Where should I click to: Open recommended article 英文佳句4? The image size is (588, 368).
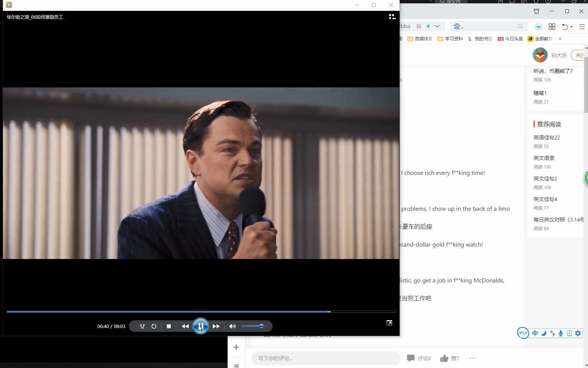click(x=545, y=199)
